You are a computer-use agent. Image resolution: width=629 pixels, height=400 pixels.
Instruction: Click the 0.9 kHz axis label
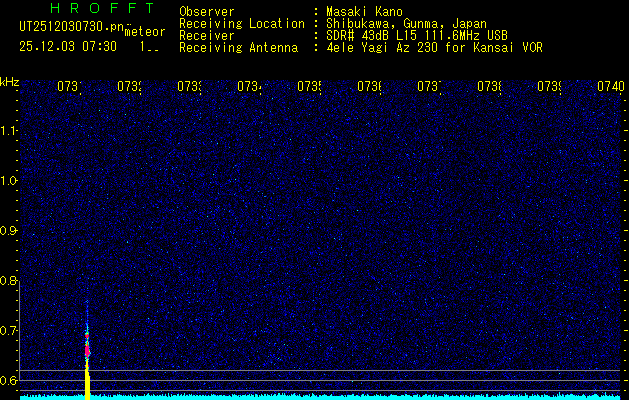(x=9, y=231)
